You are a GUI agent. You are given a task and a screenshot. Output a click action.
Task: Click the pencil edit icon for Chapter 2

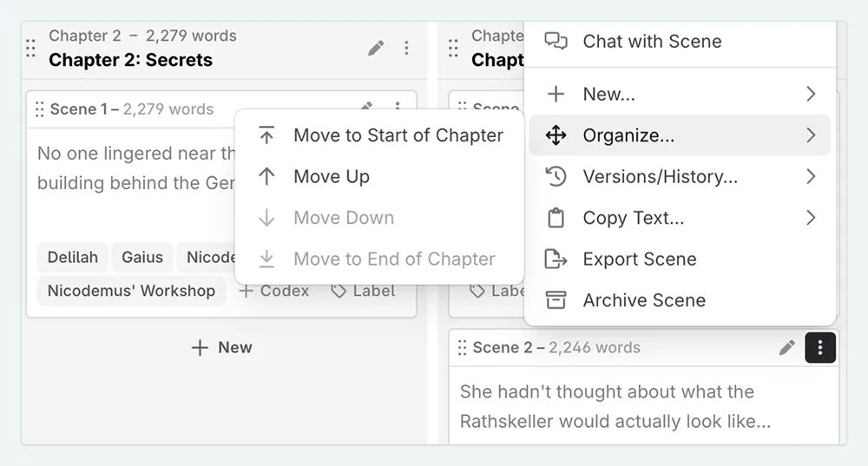pyautogui.click(x=376, y=48)
